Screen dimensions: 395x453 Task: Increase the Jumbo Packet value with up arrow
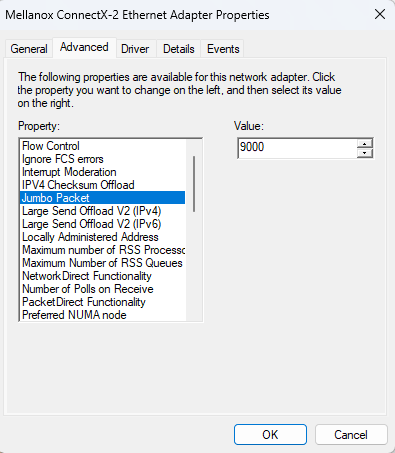(x=365, y=144)
